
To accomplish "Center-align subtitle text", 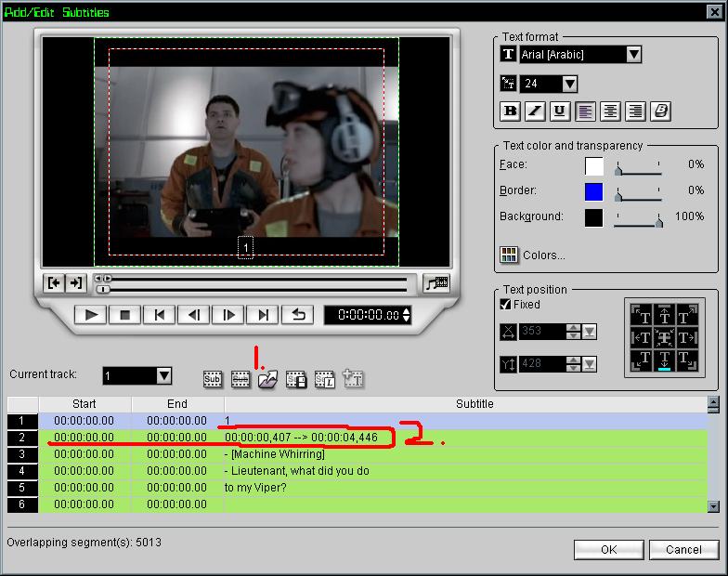I will coord(610,111).
